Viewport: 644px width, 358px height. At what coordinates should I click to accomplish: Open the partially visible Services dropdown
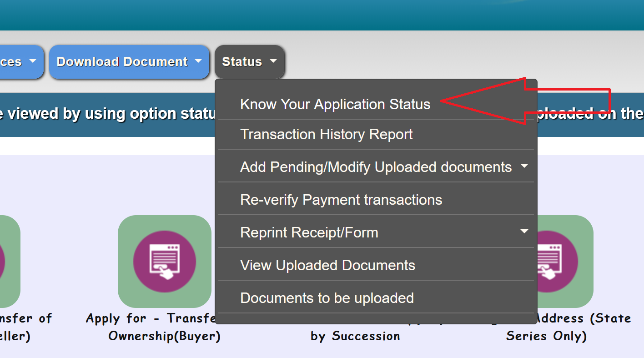pyautogui.click(x=18, y=61)
